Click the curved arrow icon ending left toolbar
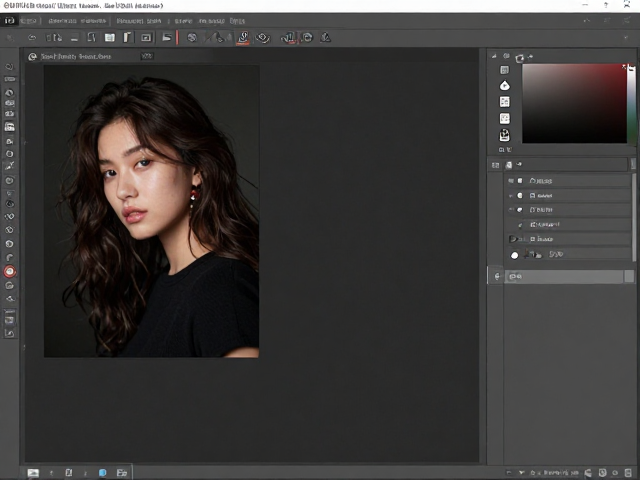This screenshot has width=640, height=480. (9, 333)
